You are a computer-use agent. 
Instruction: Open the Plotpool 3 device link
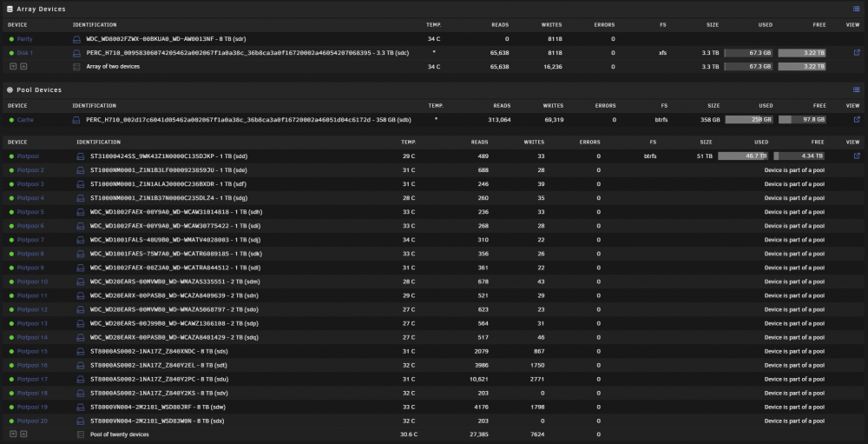(x=30, y=184)
